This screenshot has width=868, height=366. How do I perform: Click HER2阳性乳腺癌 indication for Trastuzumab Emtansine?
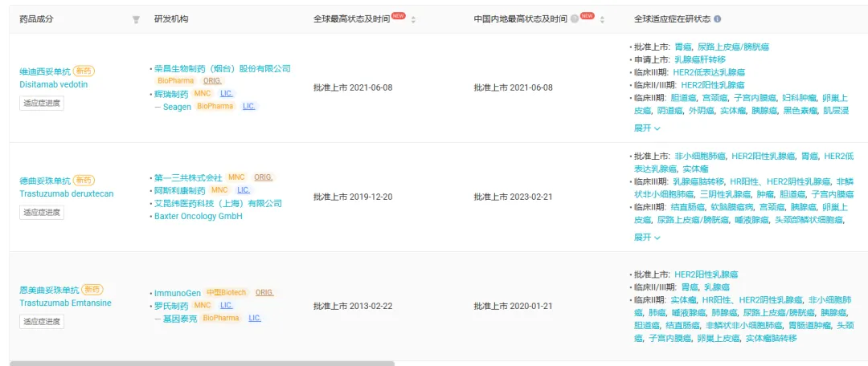(x=706, y=274)
